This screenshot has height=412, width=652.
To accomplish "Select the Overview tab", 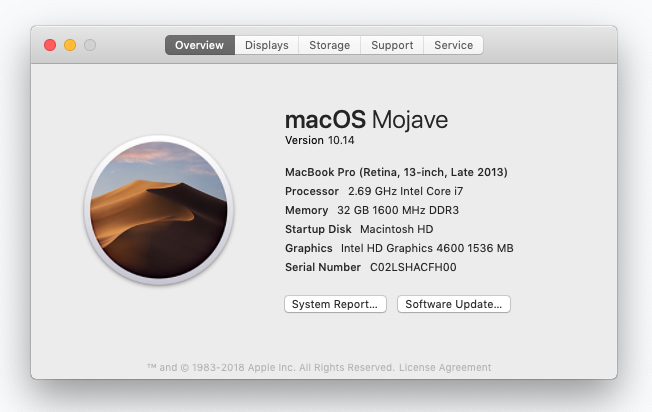I will pos(200,45).
